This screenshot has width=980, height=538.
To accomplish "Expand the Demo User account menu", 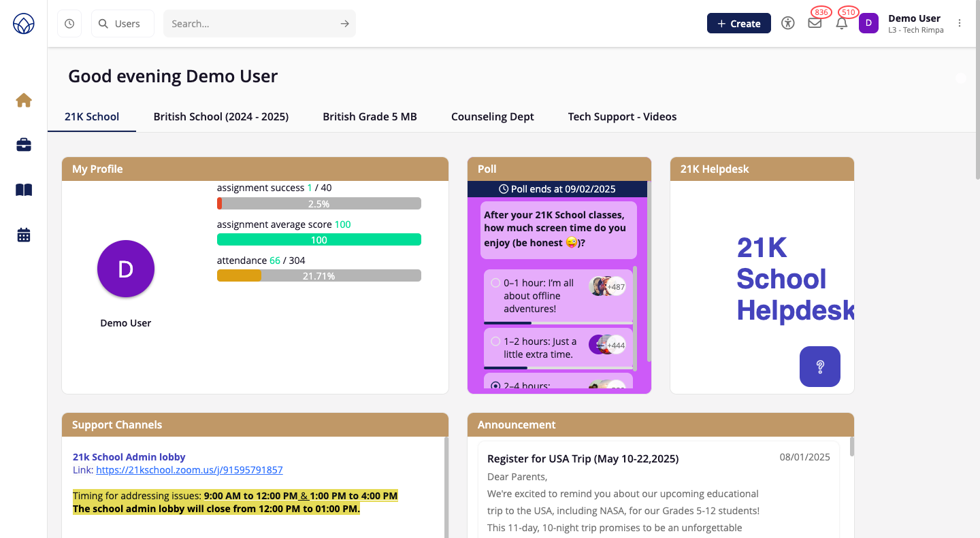I will [914, 23].
